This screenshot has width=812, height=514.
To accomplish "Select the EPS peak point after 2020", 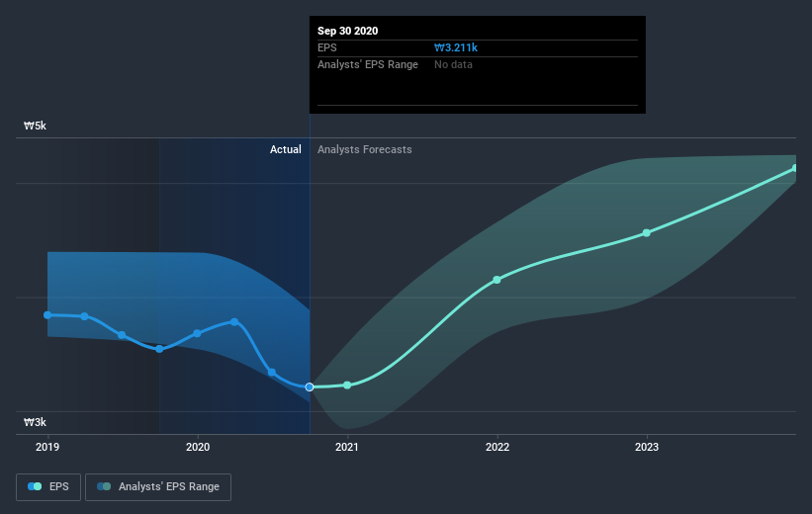I will [234, 322].
